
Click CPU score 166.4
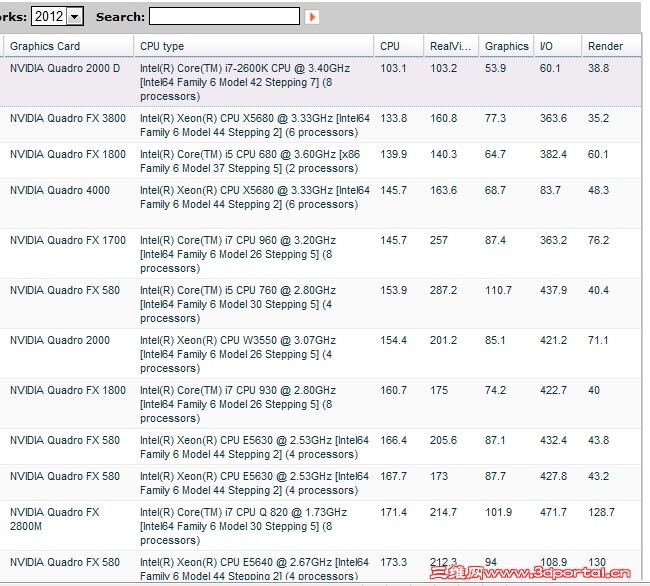(x=393, y=440)
